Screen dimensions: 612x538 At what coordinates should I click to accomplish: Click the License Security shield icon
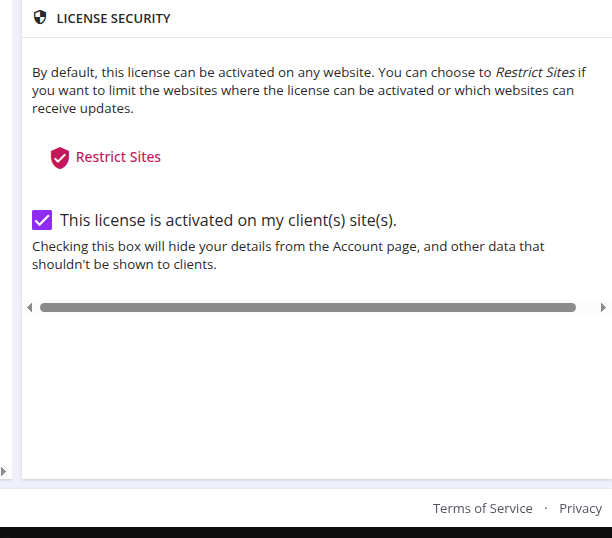[x=40, y=18]
